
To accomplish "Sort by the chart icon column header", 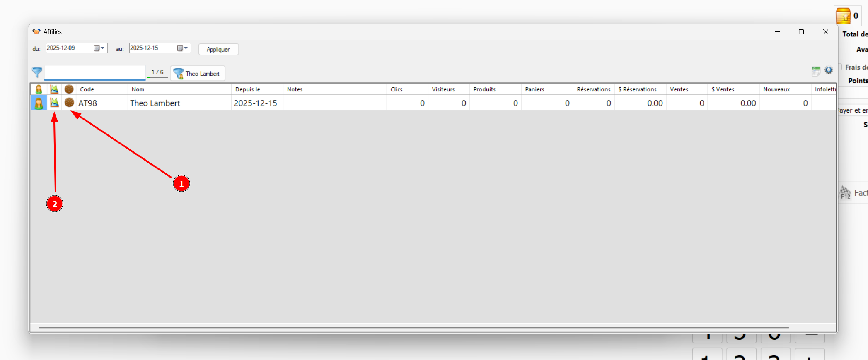I will (x=54, y=89).
